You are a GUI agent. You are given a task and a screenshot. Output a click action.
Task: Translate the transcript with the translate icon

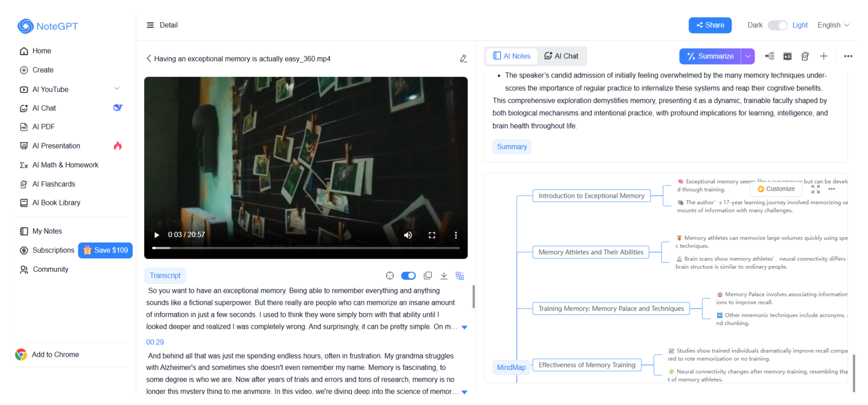(x=460, y=276)
